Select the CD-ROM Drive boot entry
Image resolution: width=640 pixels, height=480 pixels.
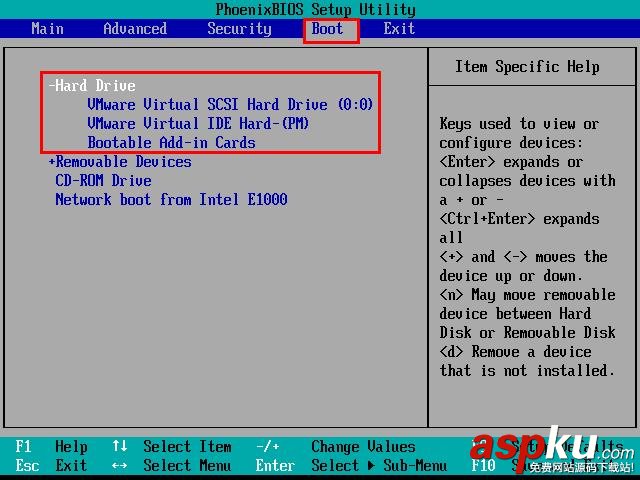(103, 181)
